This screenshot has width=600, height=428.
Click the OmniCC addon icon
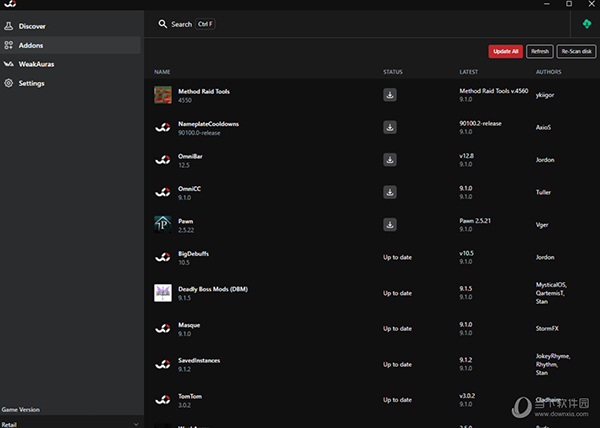(x=163, y=192)
